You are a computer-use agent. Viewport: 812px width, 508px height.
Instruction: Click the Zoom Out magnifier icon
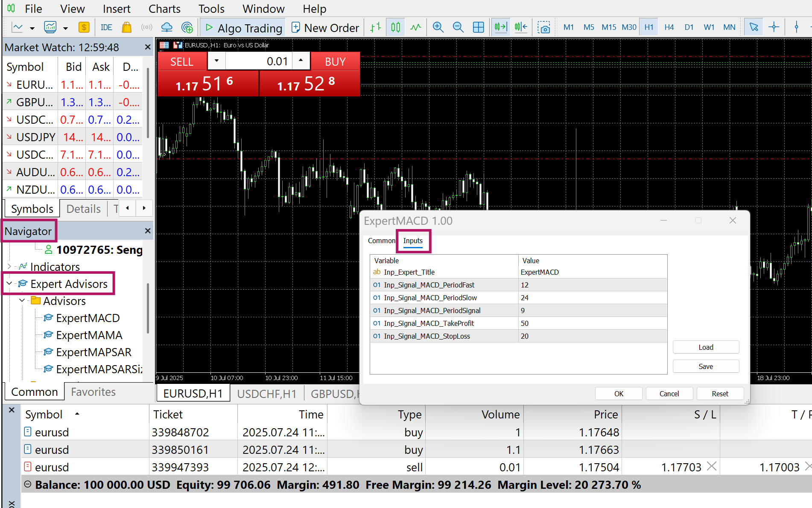(x=458, y=27)
